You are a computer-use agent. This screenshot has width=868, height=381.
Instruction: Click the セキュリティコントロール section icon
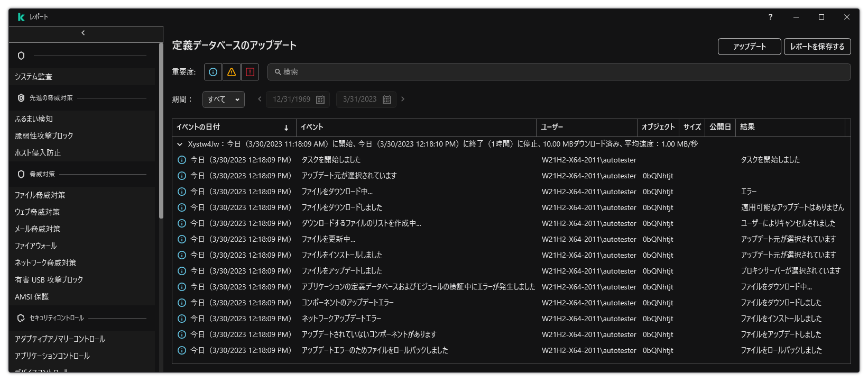tap(21, 318)
